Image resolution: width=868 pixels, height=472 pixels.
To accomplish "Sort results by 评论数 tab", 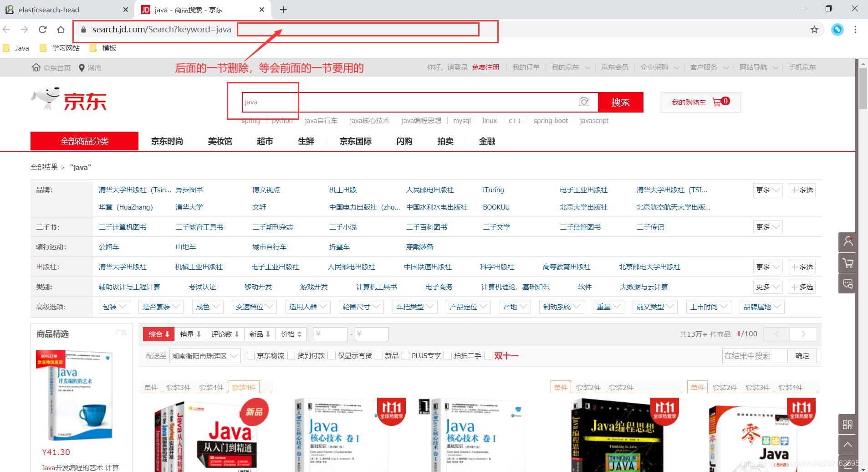I will (225, 334).
